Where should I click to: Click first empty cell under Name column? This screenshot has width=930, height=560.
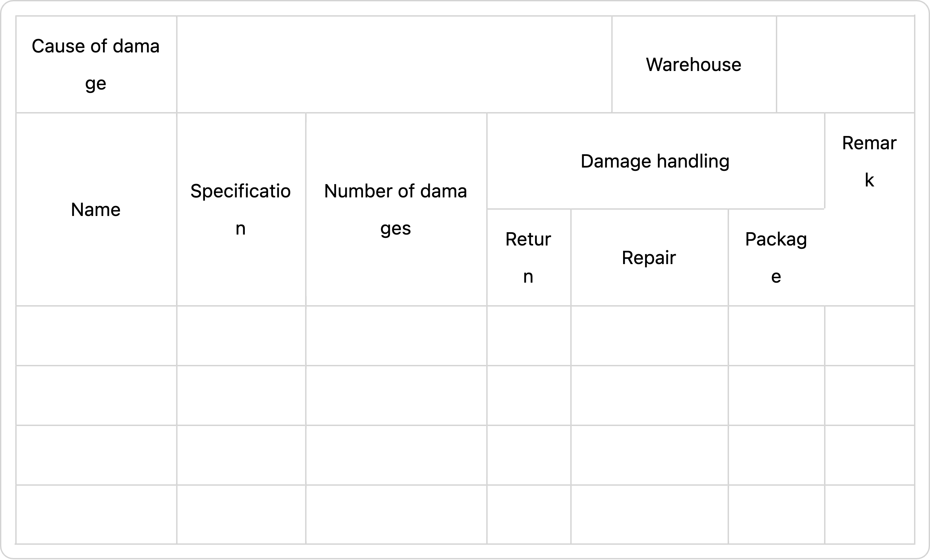point(96,336)
